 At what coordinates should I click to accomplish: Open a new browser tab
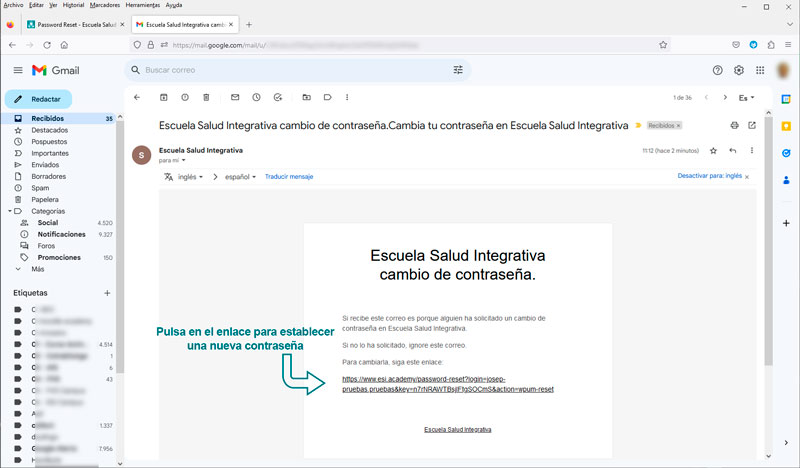249,24
